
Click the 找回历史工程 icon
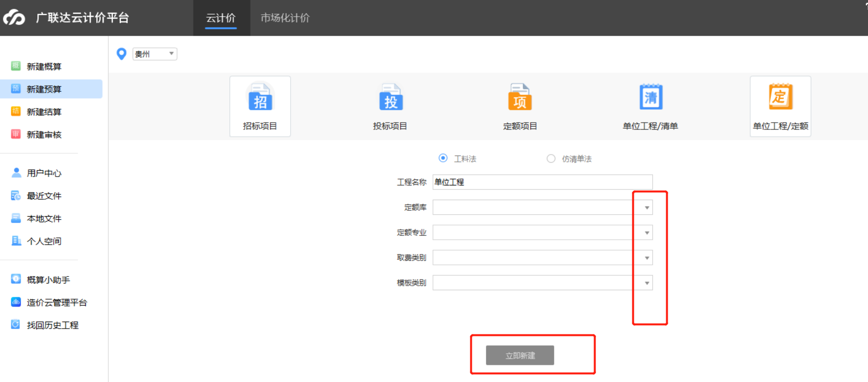click(16, 325)
